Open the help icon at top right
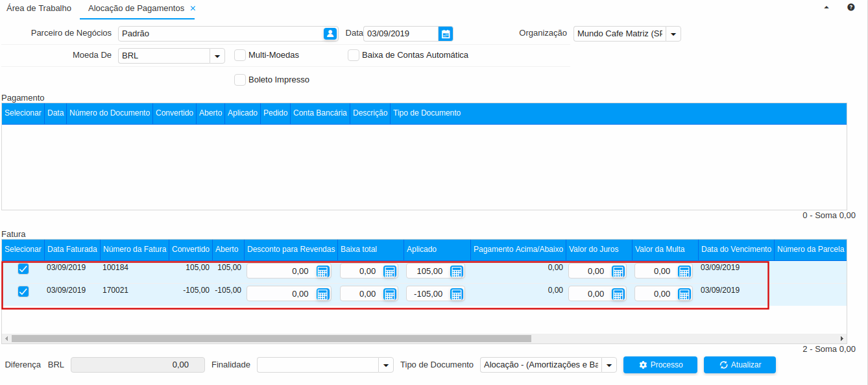The height and width of the screenshot is (385, 868). [x=850, y=8]
